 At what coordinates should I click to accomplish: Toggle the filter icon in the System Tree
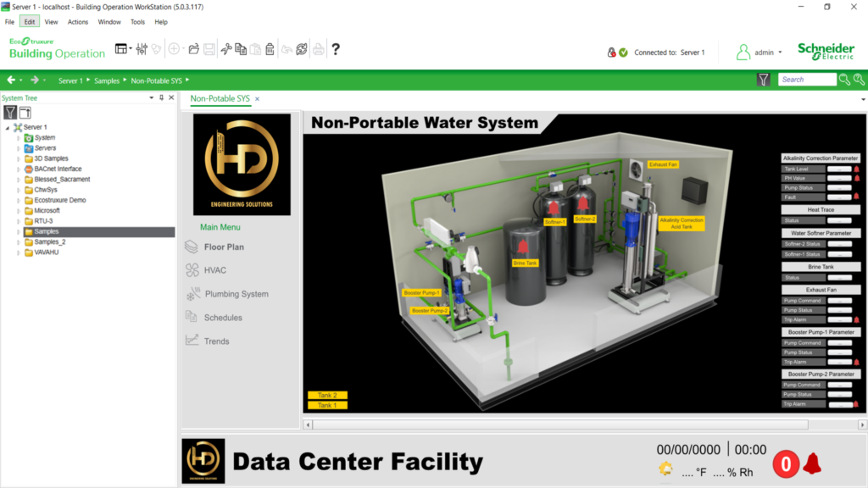(x=10, y=113)
